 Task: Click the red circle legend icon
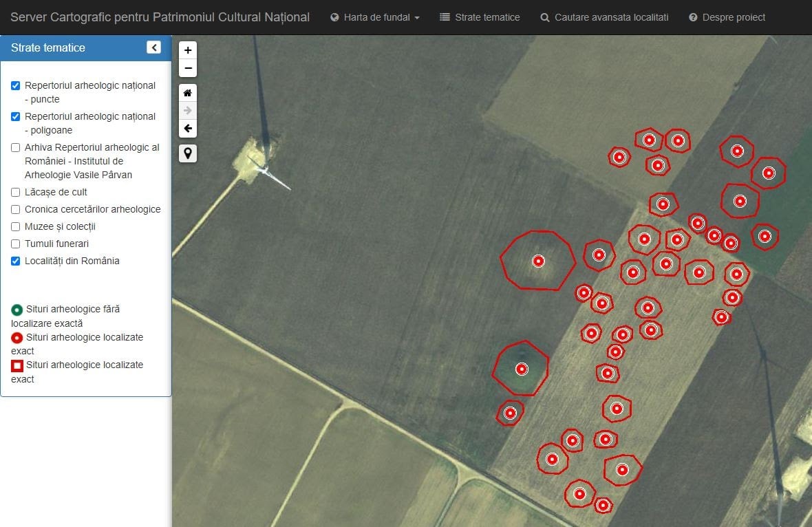pos(17,338)
